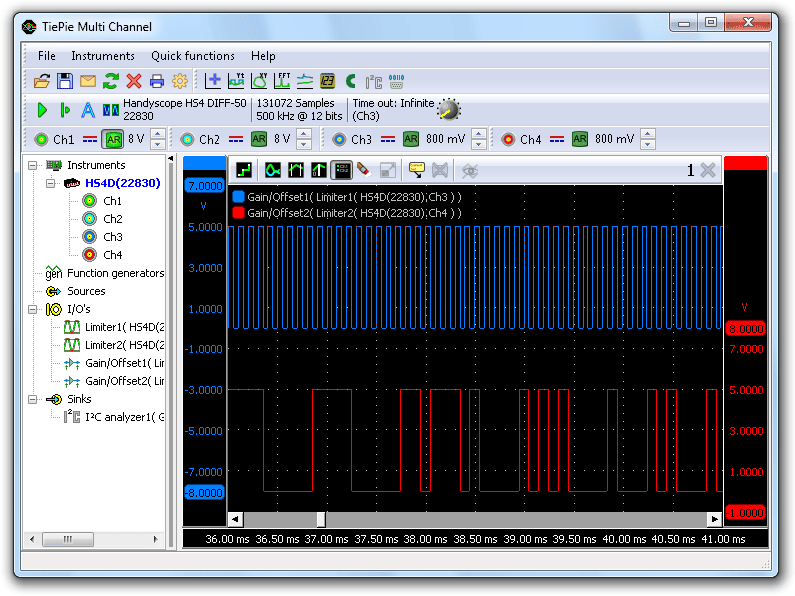Click the red X delete icon
This screenshot has width=795, height=596.
(x=133, y=81)
